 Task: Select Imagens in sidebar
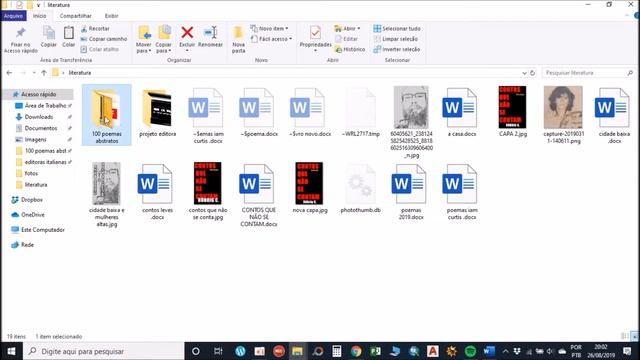click(x=35, y=139)
